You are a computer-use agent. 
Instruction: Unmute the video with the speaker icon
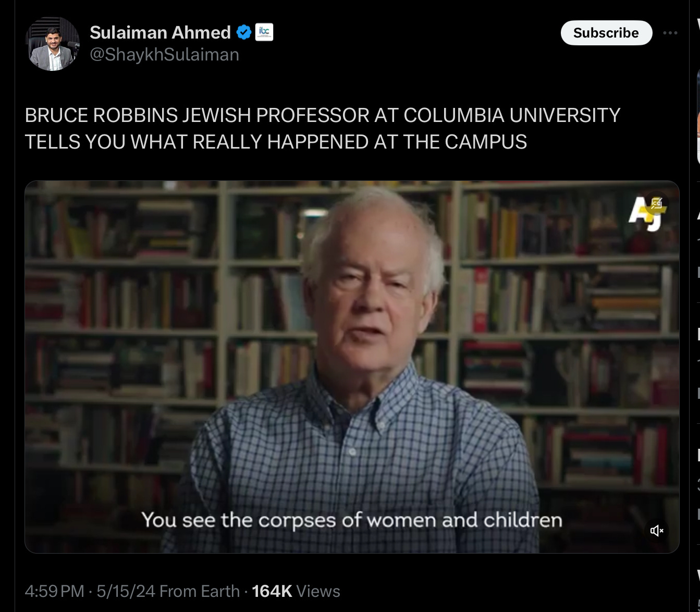coord(656,531)
